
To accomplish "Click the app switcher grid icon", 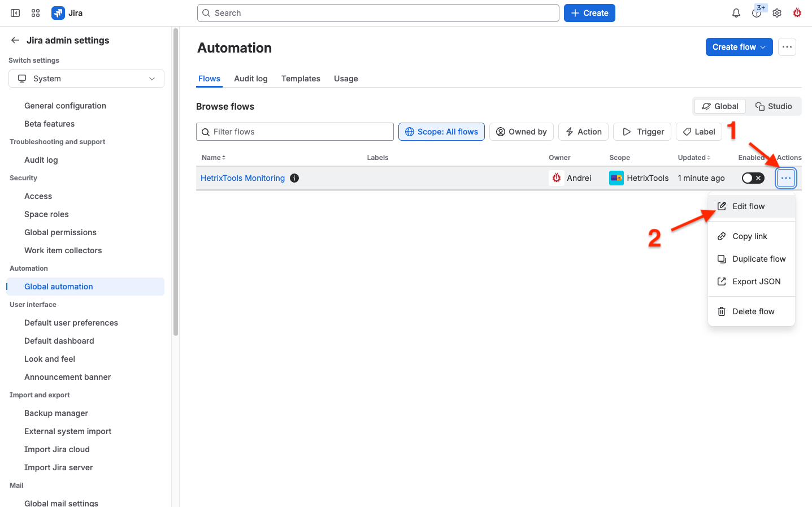I will (x=36, y=13).
